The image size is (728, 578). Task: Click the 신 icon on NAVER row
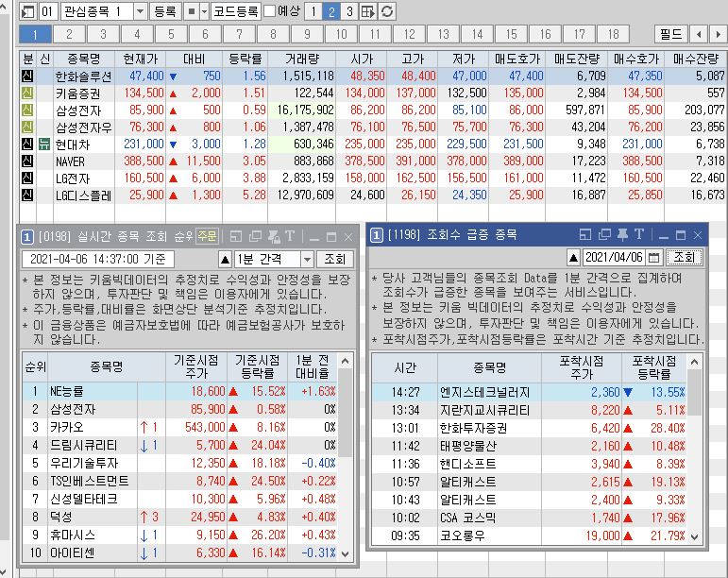(27, 161)
